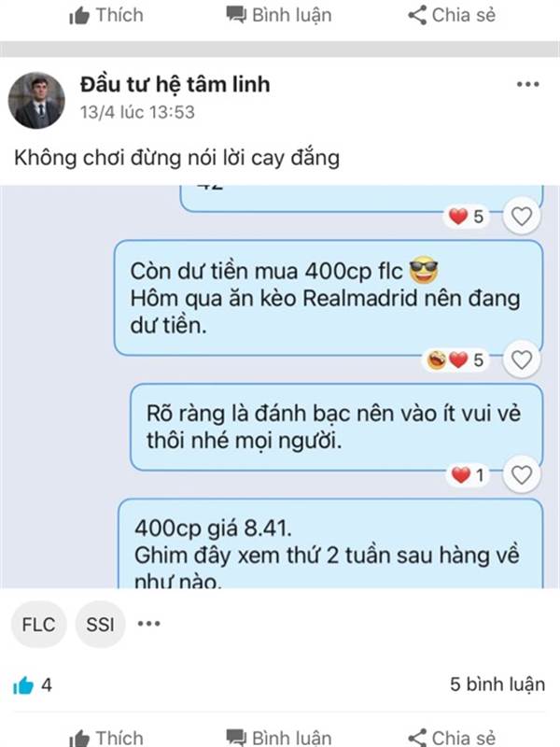Toggle heart on the đánh bạc message
The image size is (560, 747).
(x=521, y=474)
